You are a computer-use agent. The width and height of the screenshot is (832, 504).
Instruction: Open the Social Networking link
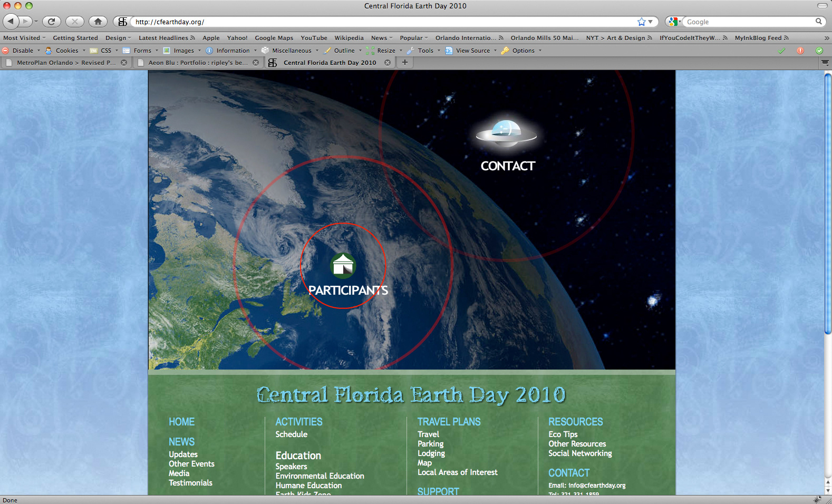pos(580,453)
